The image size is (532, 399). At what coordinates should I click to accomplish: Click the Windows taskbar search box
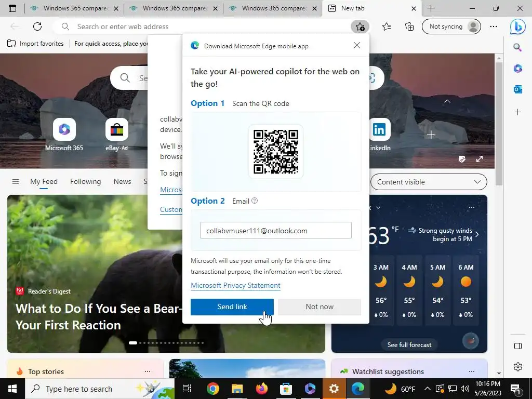pos(99,389)
